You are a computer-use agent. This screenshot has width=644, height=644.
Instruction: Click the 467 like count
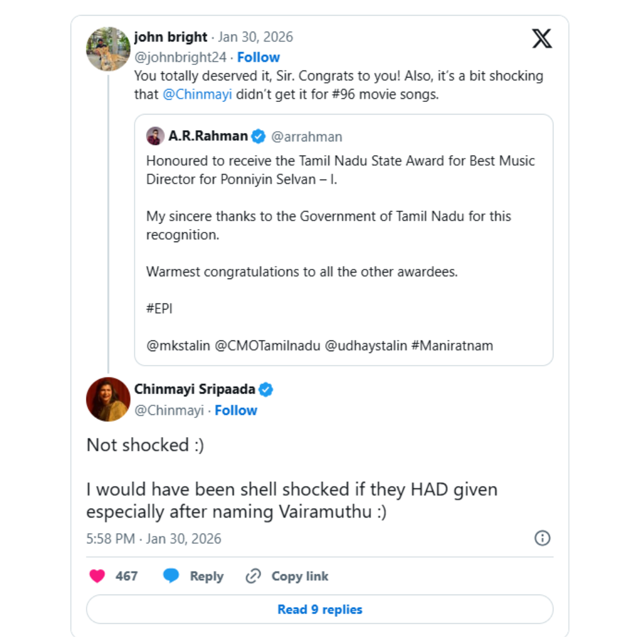(127, 576)
